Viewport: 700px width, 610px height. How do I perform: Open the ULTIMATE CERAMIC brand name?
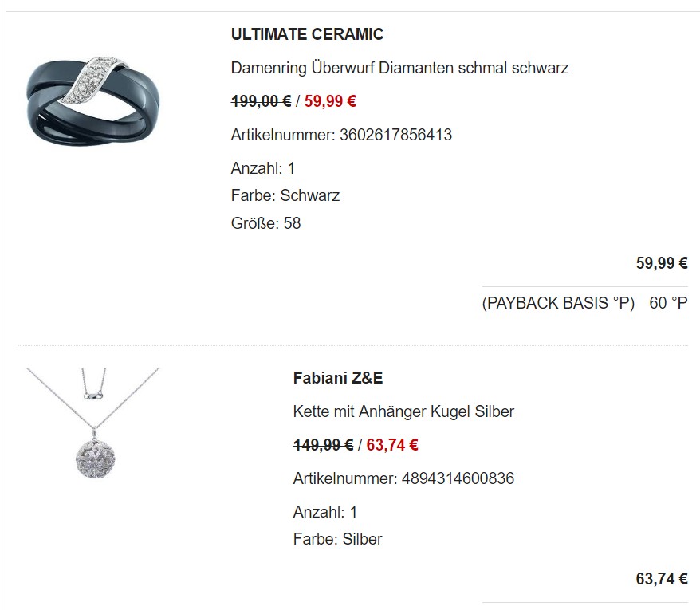(x=307, y=34)
